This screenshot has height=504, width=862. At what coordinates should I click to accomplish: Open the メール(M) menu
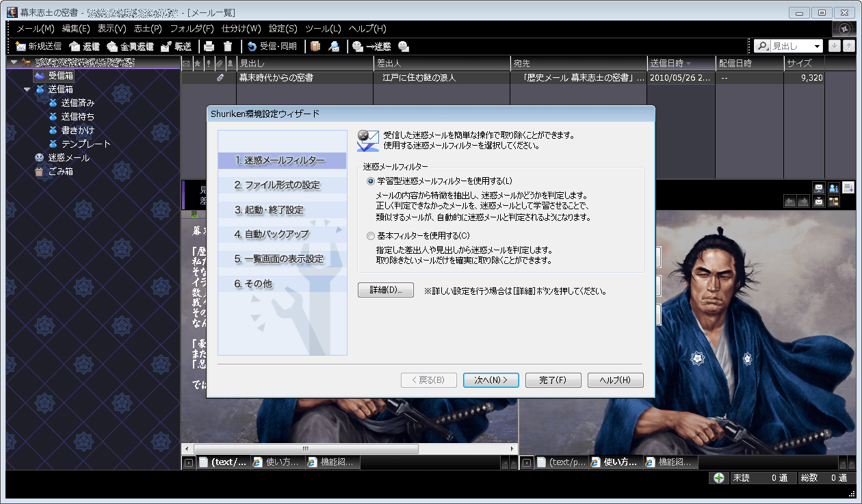tap(35, 29)
